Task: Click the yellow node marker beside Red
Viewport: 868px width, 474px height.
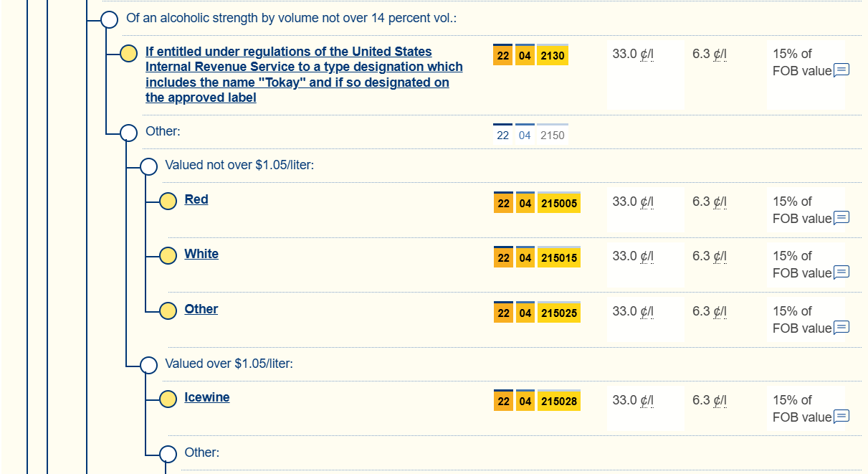Action: tap(168, 202)
